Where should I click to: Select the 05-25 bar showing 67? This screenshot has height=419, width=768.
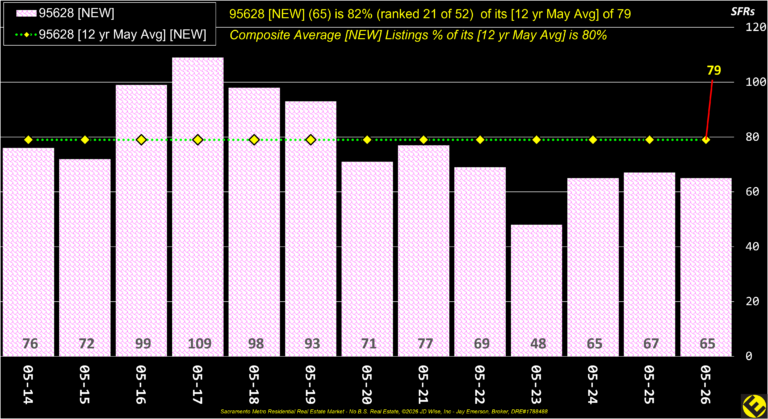point(649,265)
